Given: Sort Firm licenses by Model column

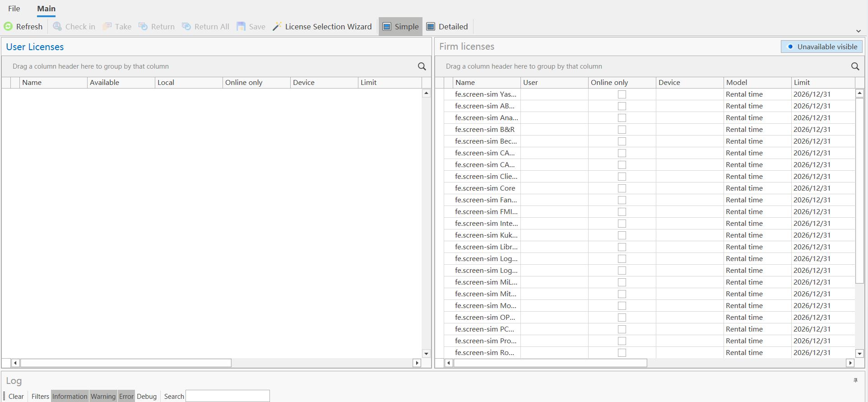Looking at the screenshot, I should (757, 83).
